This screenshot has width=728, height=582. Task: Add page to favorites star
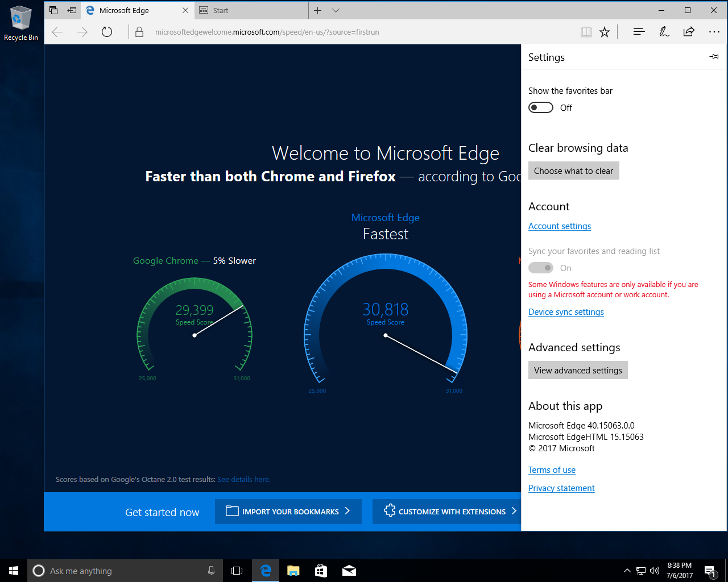tap(605, 32)
